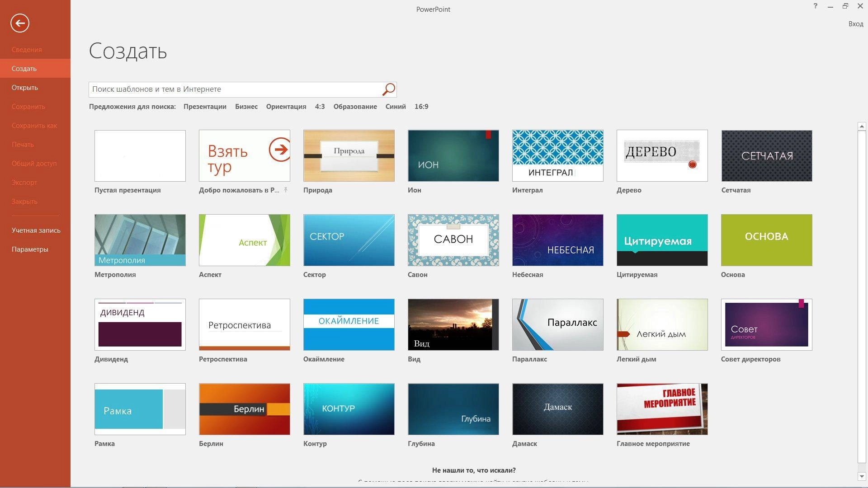Choose the Совет директоров theme thumbnail
868x488 pixels.
(x=767, y=325)
